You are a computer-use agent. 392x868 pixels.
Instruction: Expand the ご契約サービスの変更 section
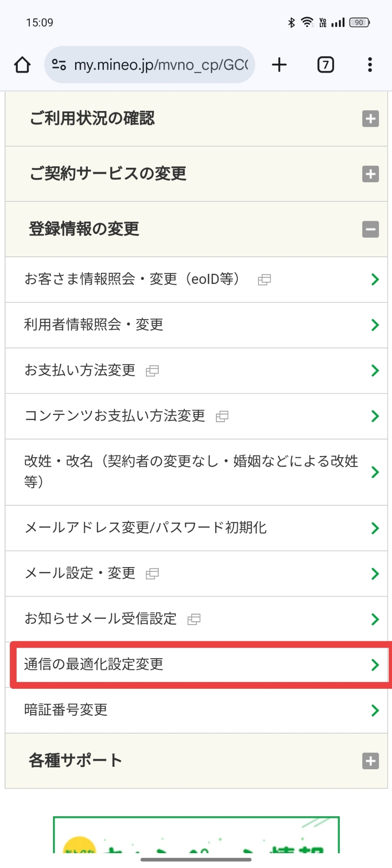tap(370, 174)
